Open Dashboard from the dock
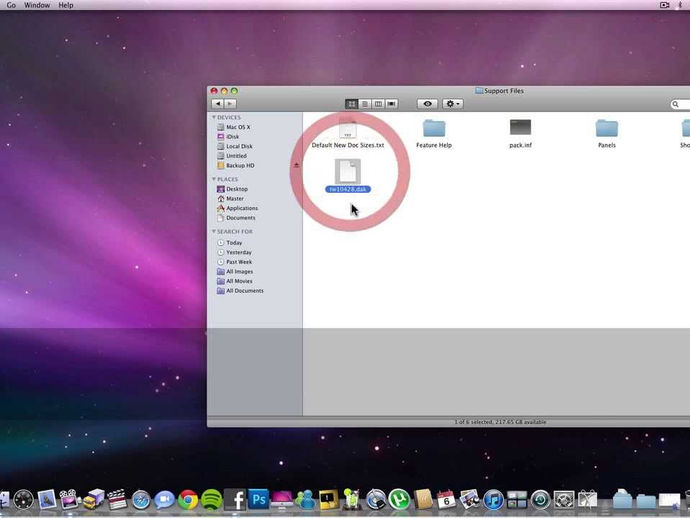Screen dimensions: 690x518 click(23, 500)
